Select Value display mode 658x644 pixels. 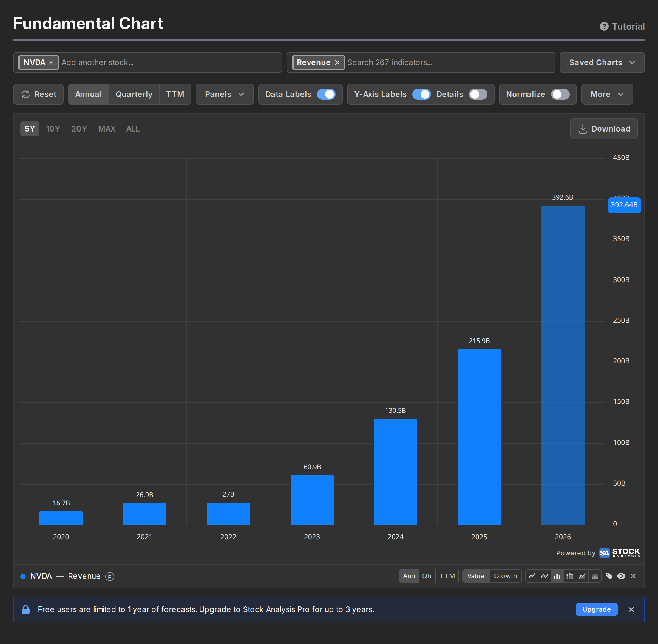[475, 576]
